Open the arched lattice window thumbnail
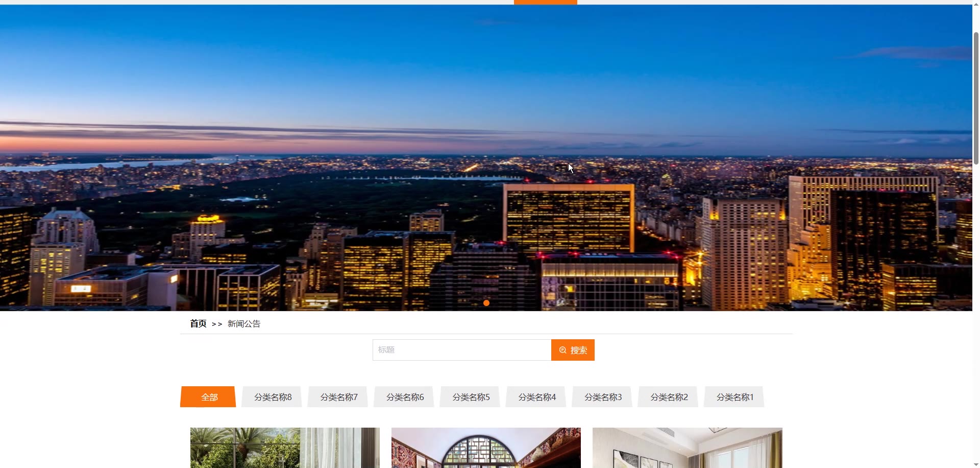980x468 pixels. [x=486, y=448]
